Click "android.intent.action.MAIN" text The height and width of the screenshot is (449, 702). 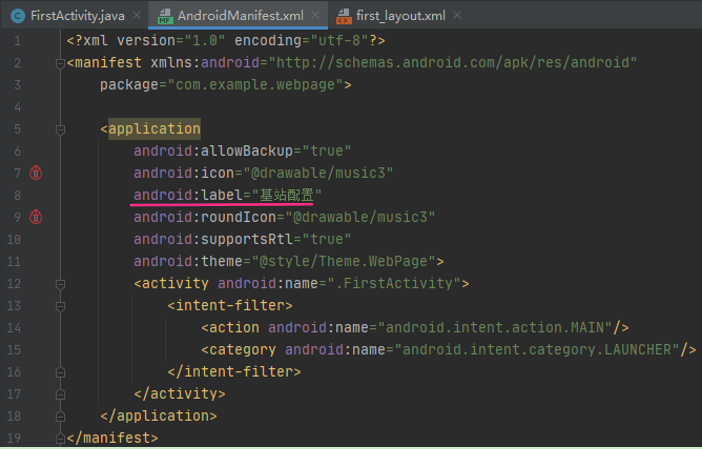(x=495, y=328)
